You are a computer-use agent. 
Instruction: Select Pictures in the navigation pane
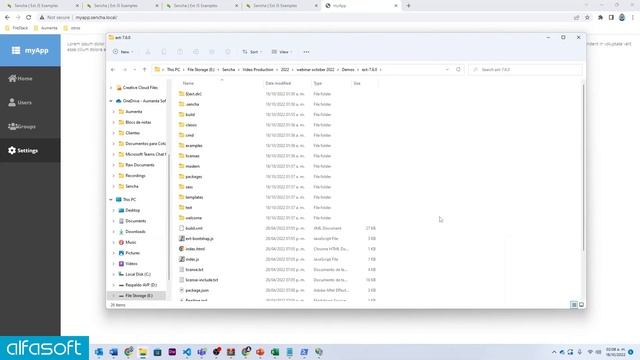click(x=132, y=253)
